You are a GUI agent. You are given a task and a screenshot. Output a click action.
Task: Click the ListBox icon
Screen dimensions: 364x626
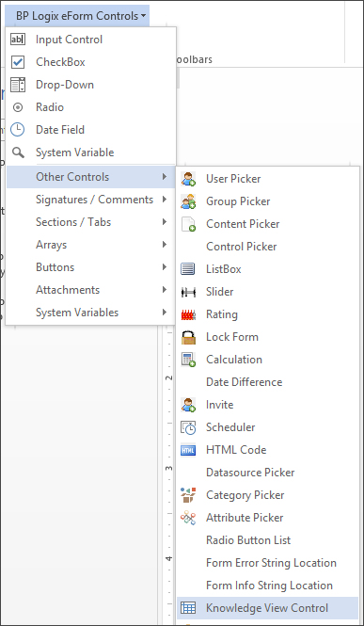[x=188, y=269]
